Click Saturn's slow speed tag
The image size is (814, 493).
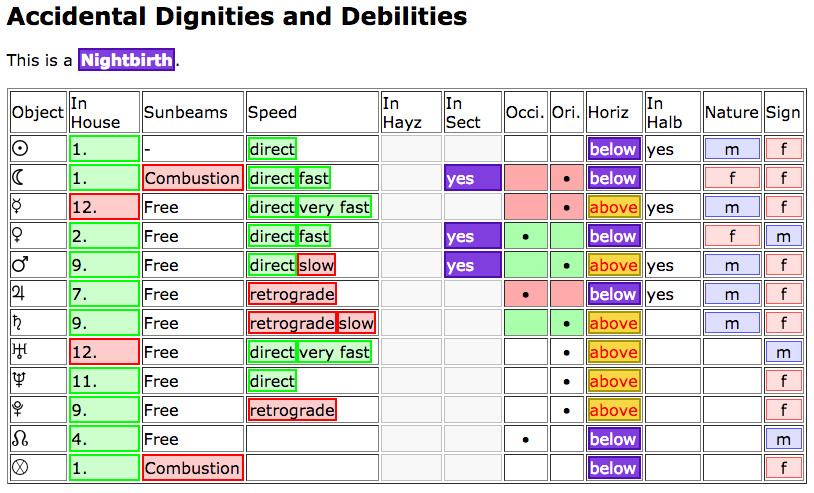pyautogui.click(x=356, y=323)
